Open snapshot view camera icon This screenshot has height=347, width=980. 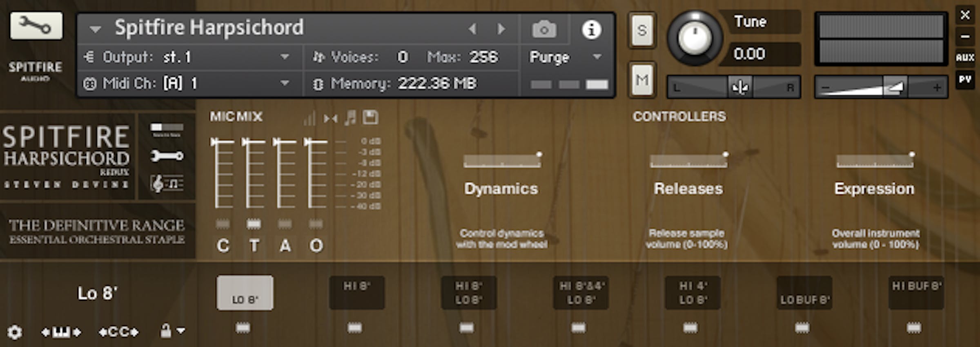click(x=544, y=29)
